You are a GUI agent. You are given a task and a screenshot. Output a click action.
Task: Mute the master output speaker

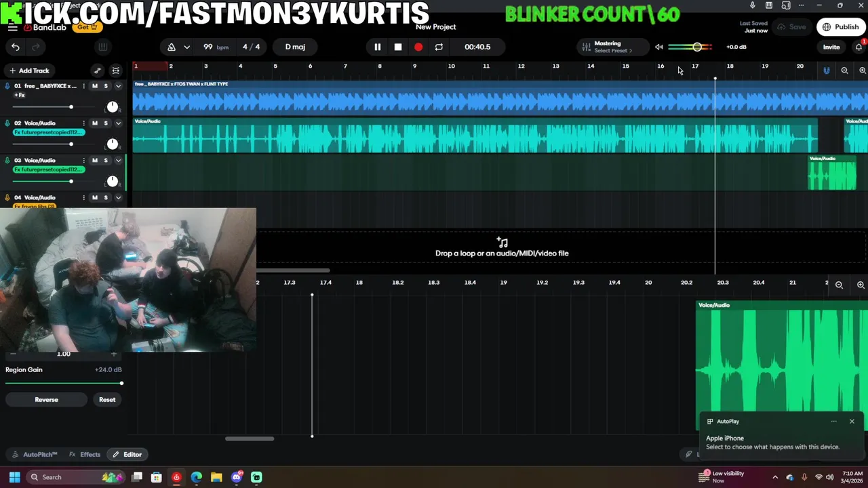(658, 47)
